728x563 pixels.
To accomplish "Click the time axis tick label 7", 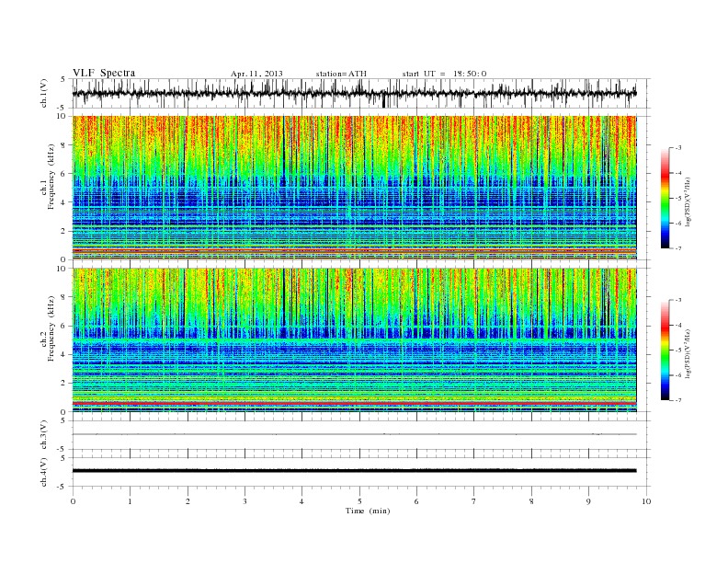I will (474, 501).
